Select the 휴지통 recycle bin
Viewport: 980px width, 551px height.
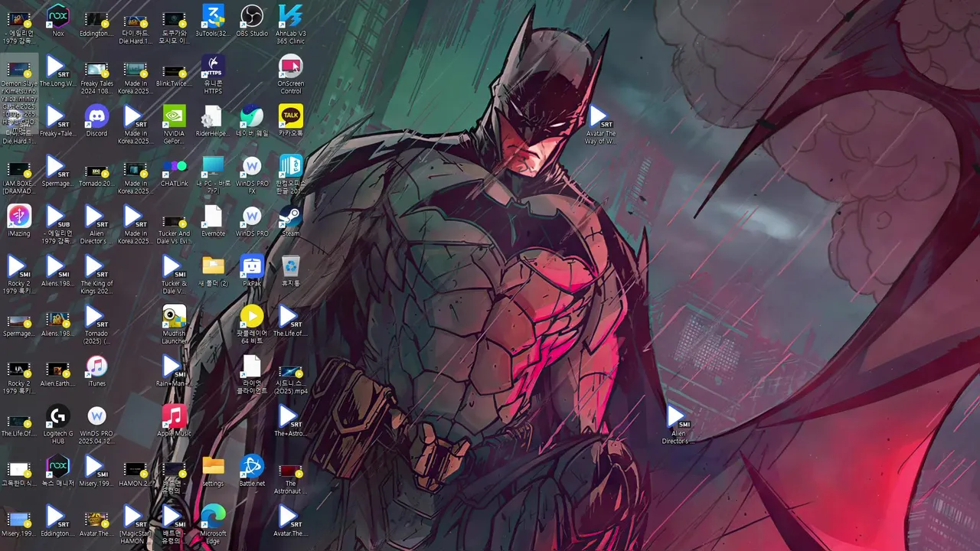291,270
